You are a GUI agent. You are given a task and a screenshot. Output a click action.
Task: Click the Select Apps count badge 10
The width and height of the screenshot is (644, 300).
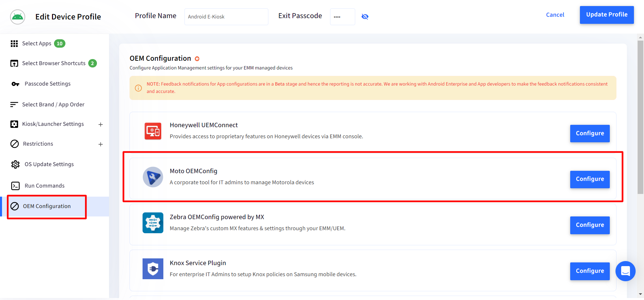[x=60, y=44]
